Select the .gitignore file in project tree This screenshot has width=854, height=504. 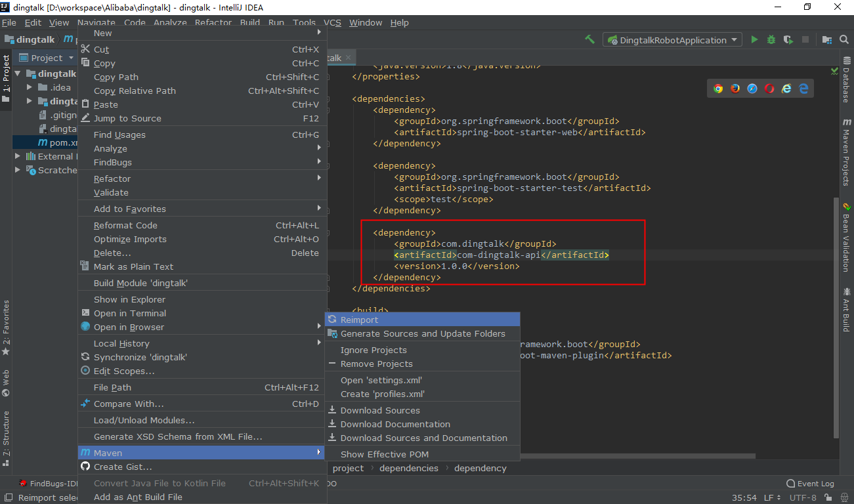pyautogui.click(x=58, y=115)
